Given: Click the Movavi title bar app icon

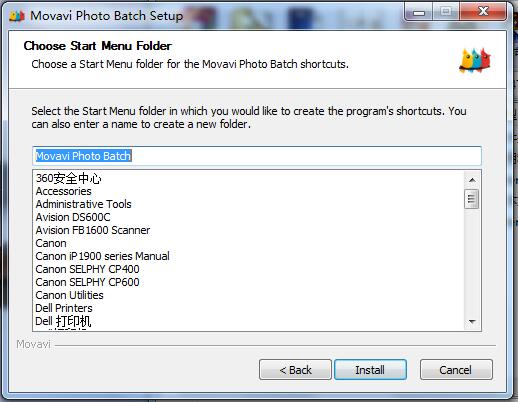Looking at the screenshot, I should (x=17, y=16).
